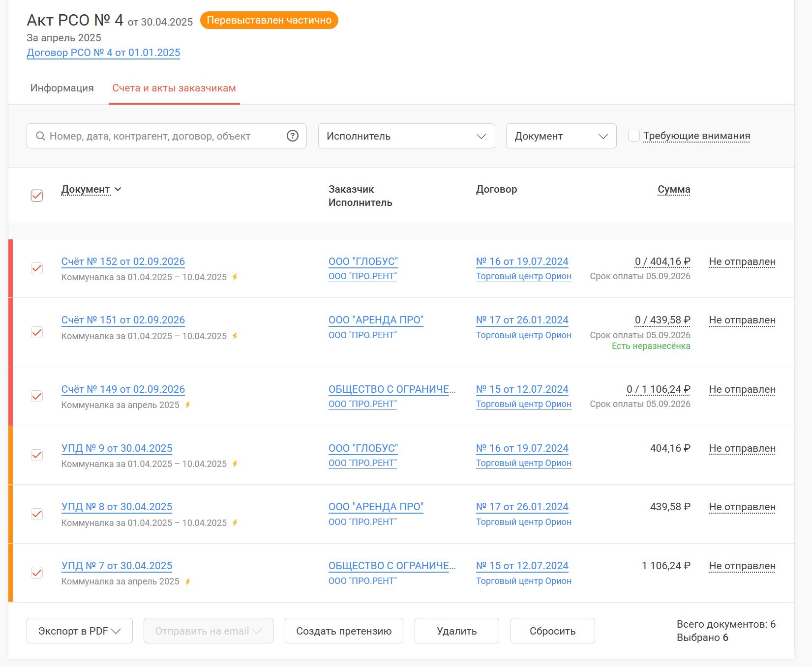Click the Удалить button
This screenshot has height=667, width=812.
(457, 631)
